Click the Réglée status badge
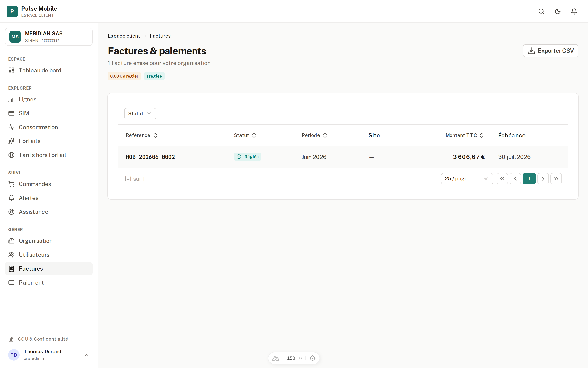Viewport: 588px width, 368px height. pyautogui.click(x=248, y=157)
